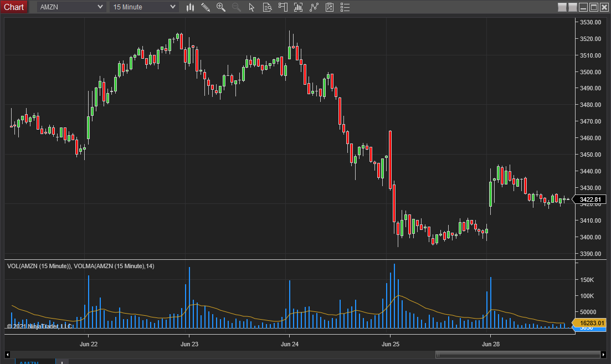
Task: Open the chart properties list icon
Action: pos(345,7)
